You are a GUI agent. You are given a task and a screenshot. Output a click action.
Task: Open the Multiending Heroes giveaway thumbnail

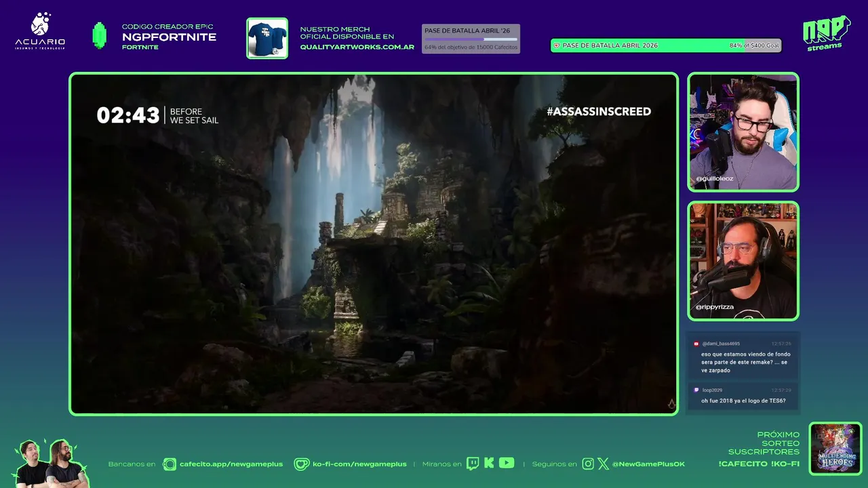point(835,448)
